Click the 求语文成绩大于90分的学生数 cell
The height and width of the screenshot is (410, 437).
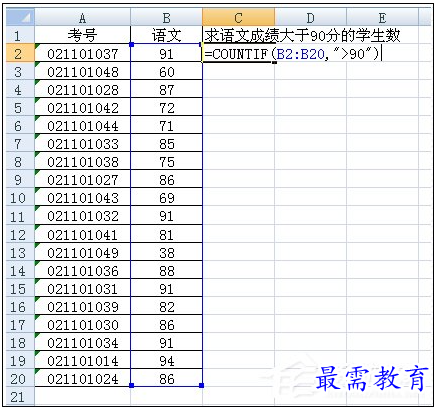[x=302, y=35]
